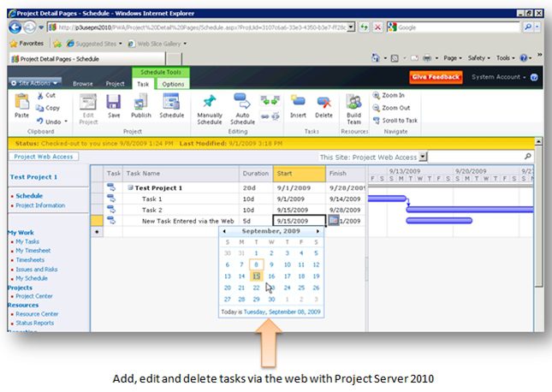Collapse the Test Project 1 summary row
Screen dimensions: 552x392
click(x=130, y=187)
